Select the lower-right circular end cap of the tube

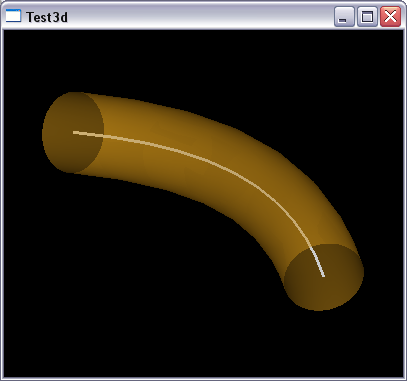(323, 277)
